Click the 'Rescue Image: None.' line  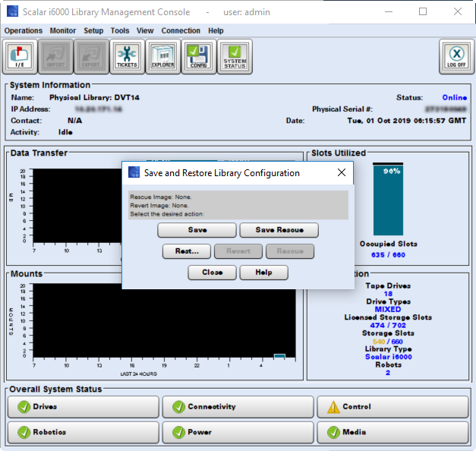pos(161,197)
